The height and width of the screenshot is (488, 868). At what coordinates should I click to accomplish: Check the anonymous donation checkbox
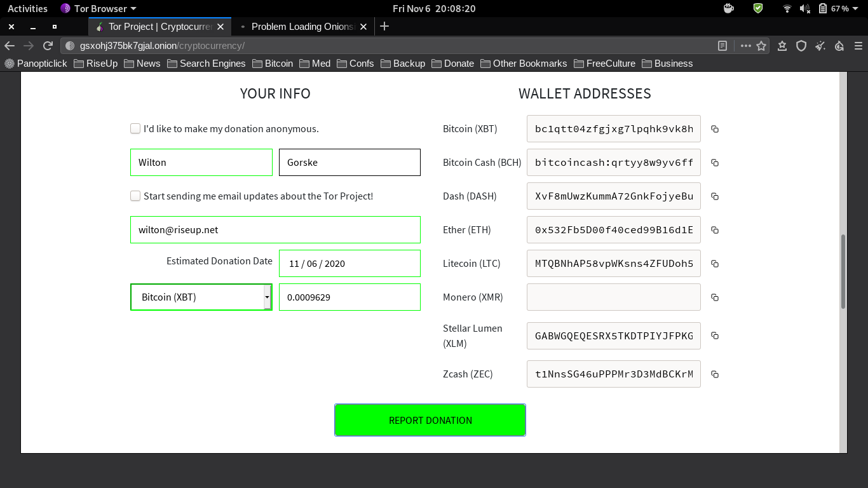(x=135, y=128)
